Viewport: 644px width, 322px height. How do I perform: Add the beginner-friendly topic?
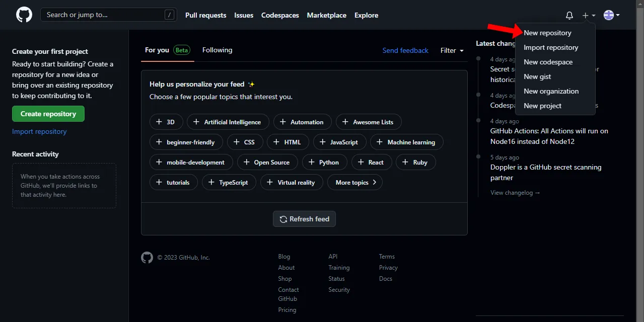tap(186, 142)
